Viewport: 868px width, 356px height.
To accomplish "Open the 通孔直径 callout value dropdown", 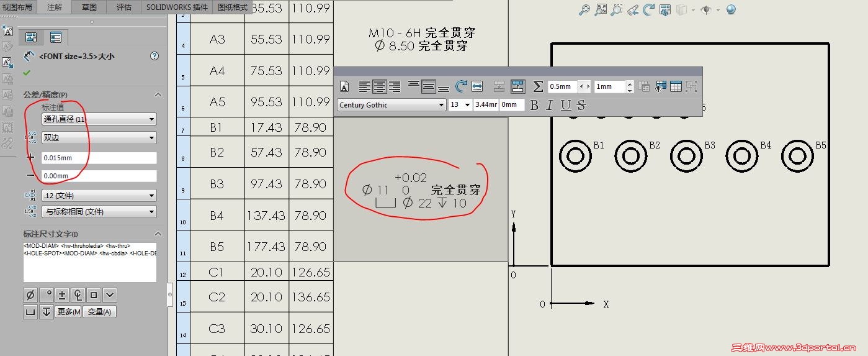I will click(x=99, y=119).
